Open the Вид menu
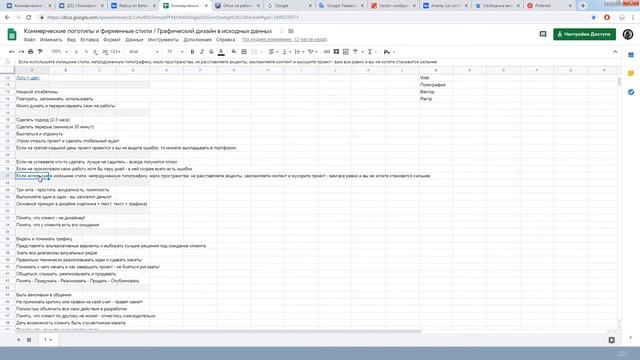 71,40
